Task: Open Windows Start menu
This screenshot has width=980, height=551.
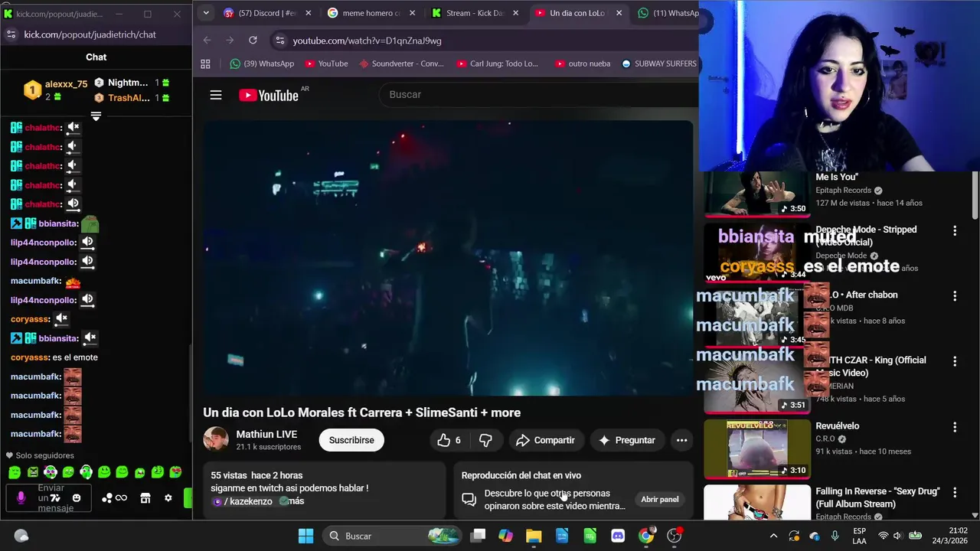Action: coord(305,536)
